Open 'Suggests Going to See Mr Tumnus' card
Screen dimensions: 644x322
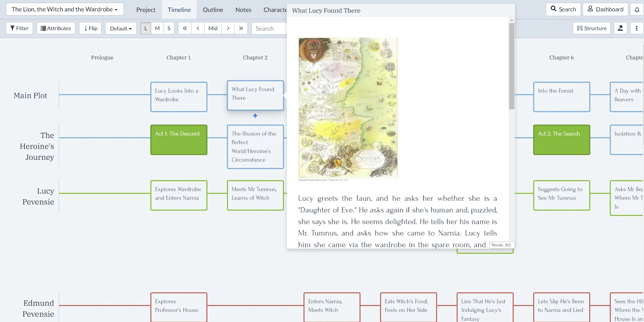tap(561, 195)
